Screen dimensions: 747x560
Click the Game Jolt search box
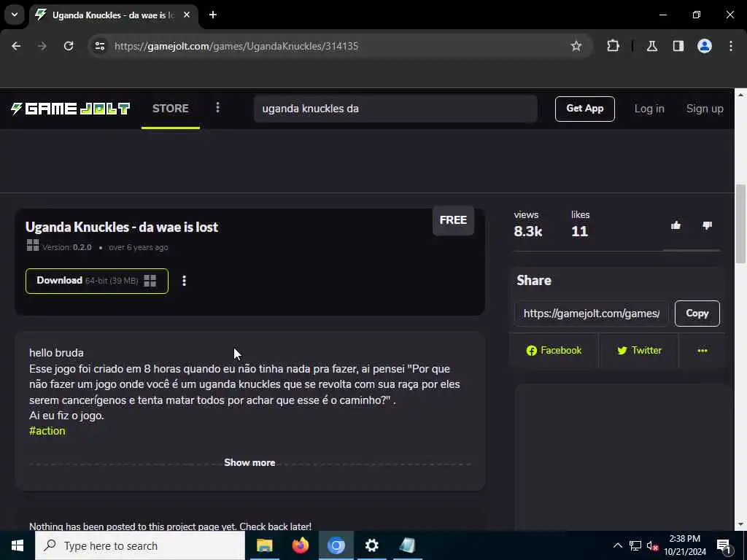[395, 109]
